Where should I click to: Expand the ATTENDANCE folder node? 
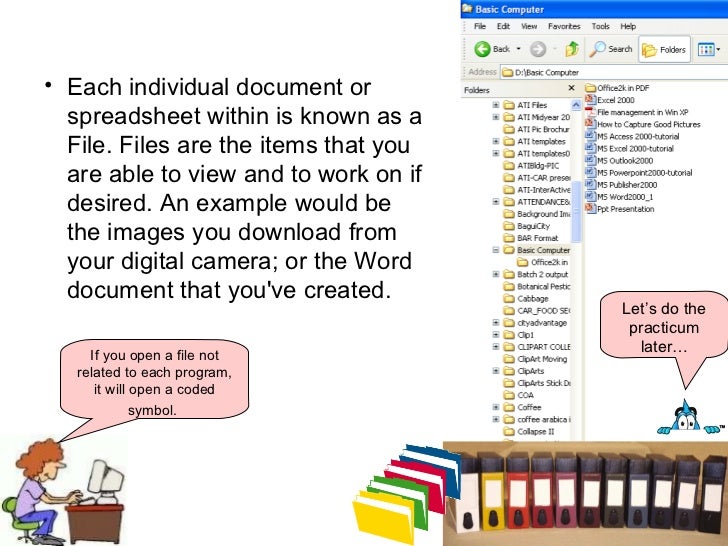coord(496,202)
